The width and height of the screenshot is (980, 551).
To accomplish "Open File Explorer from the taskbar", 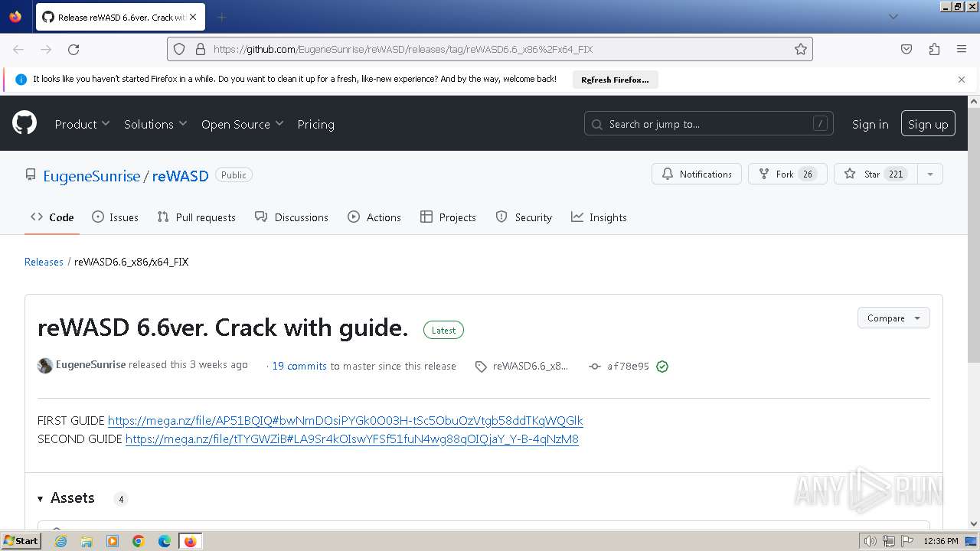I will 87,541.
